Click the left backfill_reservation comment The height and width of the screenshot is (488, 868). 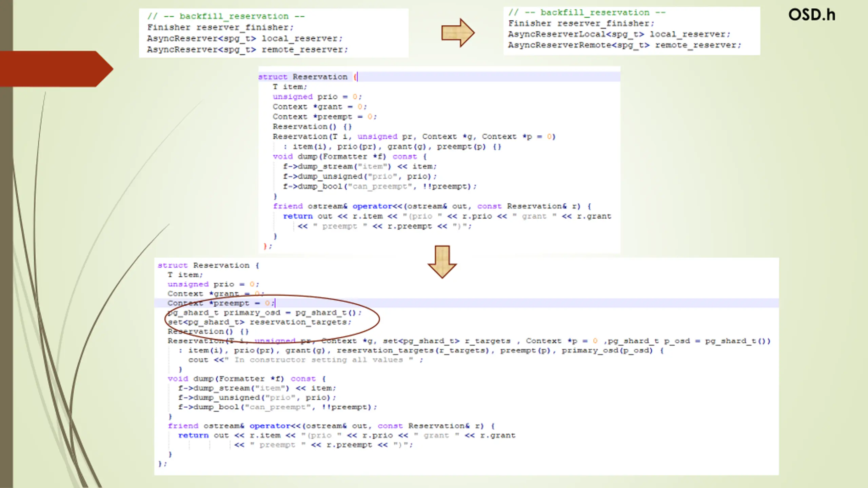tap(226, 16)
